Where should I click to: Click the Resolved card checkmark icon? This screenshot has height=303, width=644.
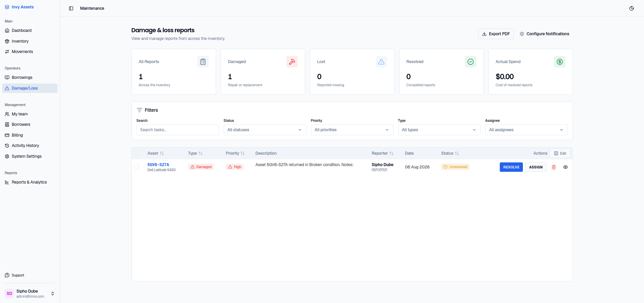(x=471, y=62)
